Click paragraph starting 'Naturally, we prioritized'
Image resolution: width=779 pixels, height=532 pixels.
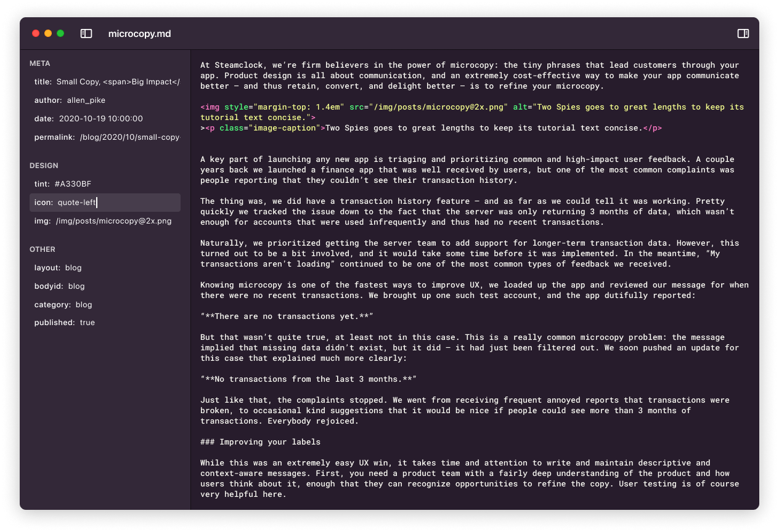(470, 254)
